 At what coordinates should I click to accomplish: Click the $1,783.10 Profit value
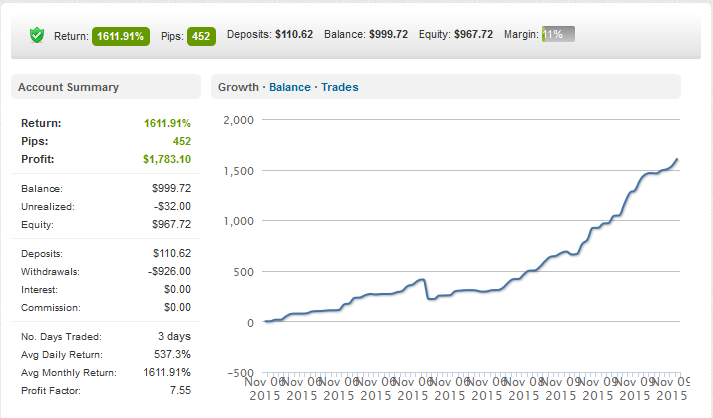tap(164, 159)
